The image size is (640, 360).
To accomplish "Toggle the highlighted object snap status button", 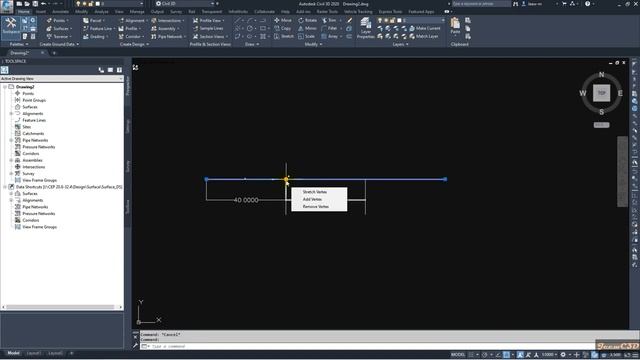I will (x=506, y=355).
